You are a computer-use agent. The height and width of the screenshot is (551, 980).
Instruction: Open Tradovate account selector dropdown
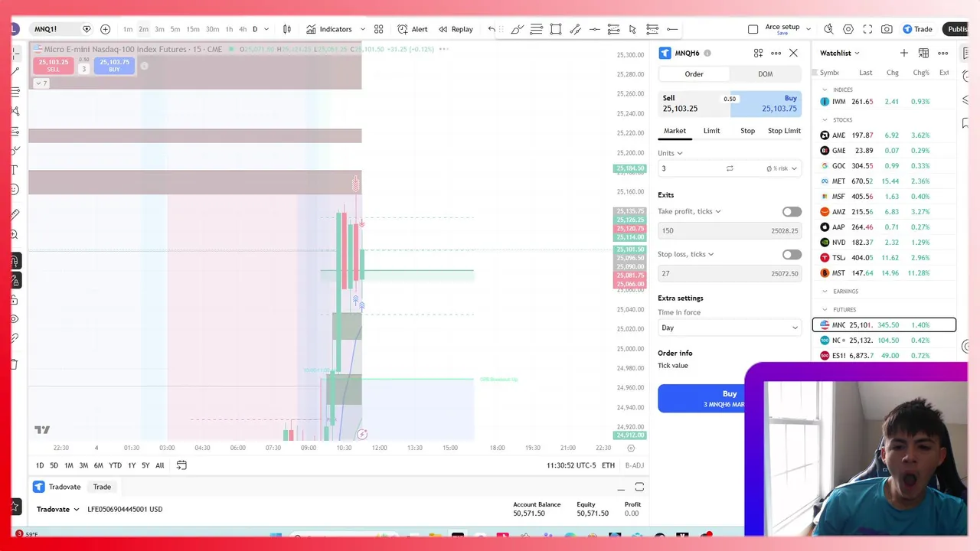(58, 509)
